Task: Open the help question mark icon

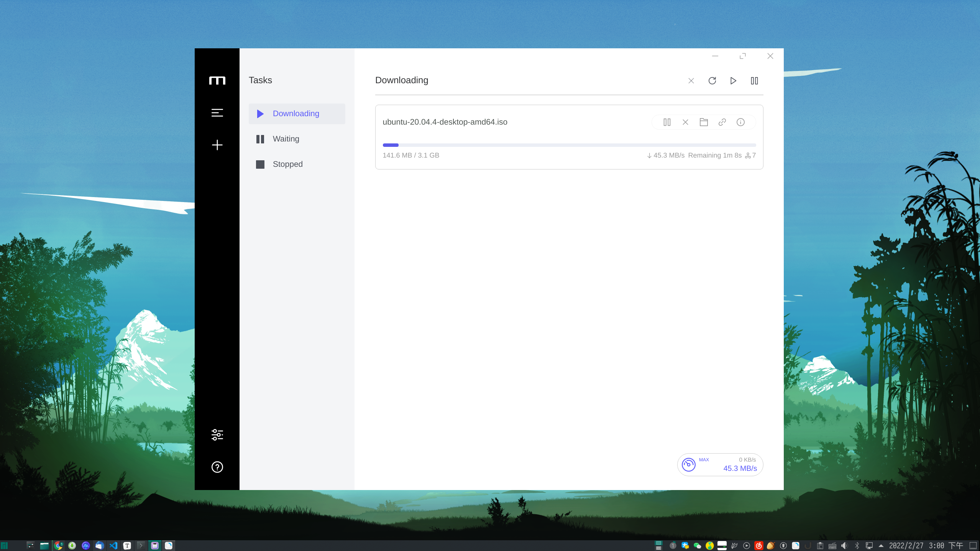Action: click(217, 467)
